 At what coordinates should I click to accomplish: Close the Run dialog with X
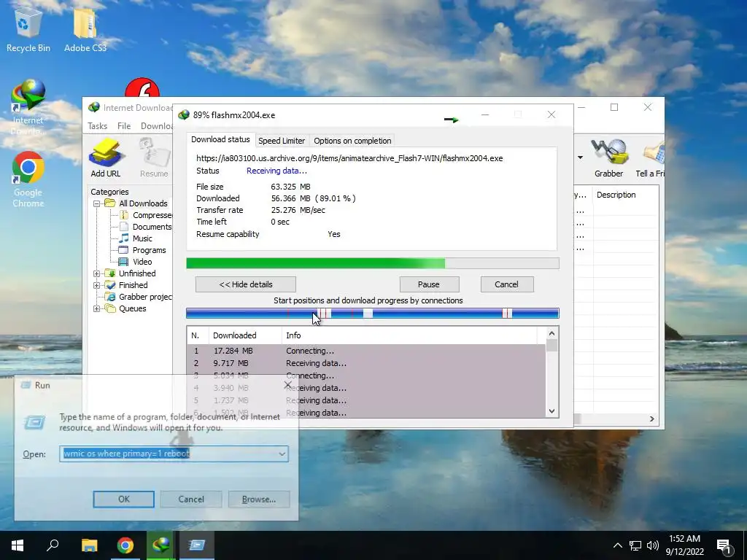click(287, 385)
